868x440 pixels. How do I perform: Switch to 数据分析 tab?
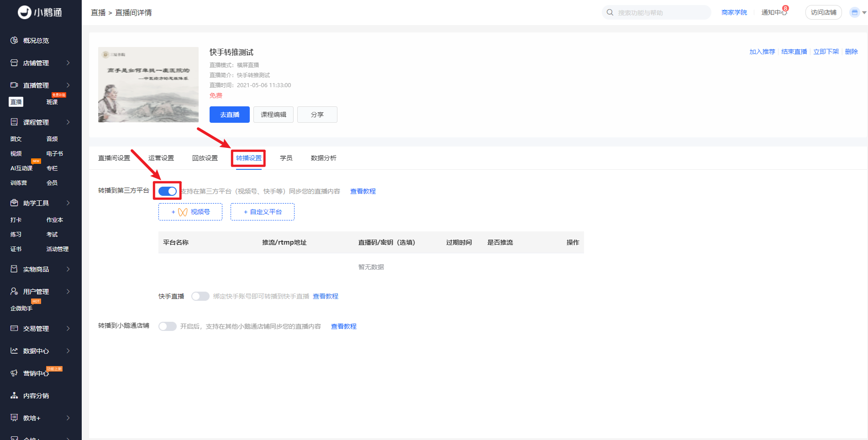(324, 158)
